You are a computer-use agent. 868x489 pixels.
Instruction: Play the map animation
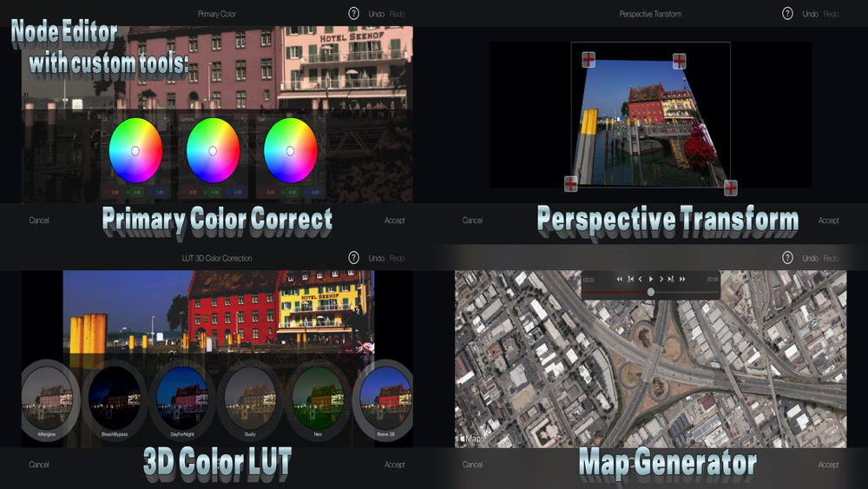tap(651, 279)
